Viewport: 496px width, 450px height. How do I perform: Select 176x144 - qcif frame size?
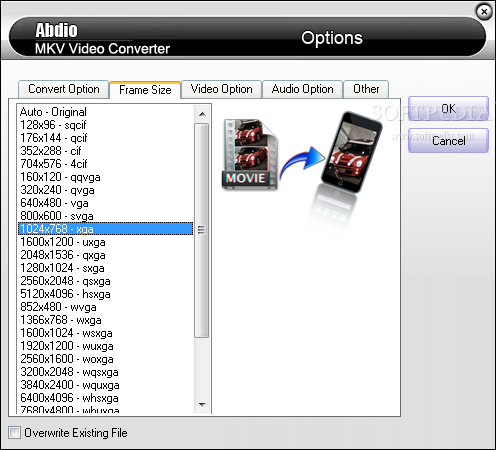pyautogui.click(x=105, y=138)
